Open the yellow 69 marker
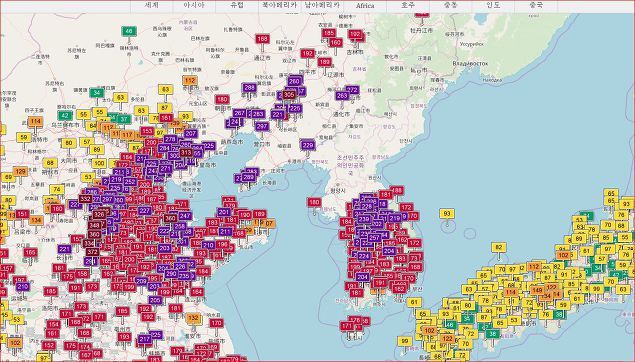The image size is (635, 362). tap(8, 177)
